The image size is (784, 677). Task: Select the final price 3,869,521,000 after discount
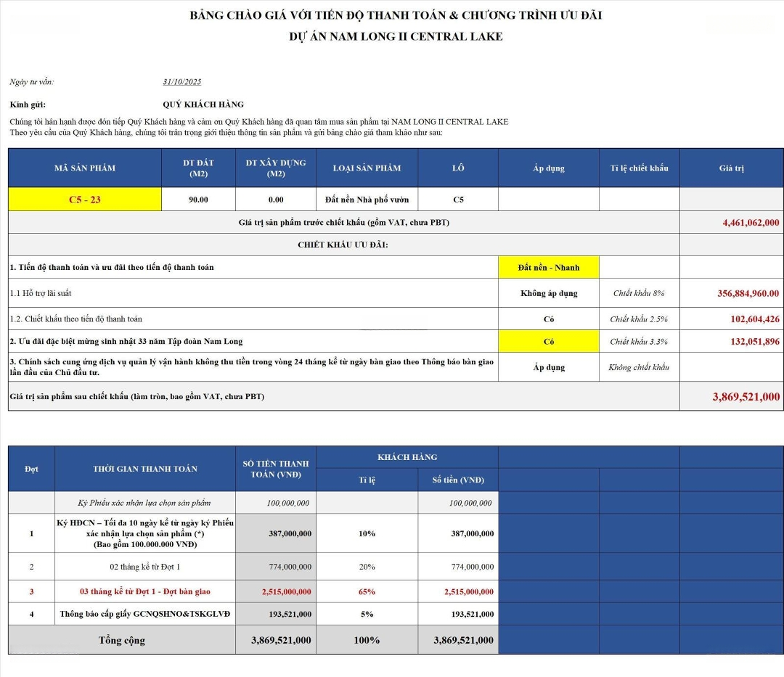click(x=746, y=397)
